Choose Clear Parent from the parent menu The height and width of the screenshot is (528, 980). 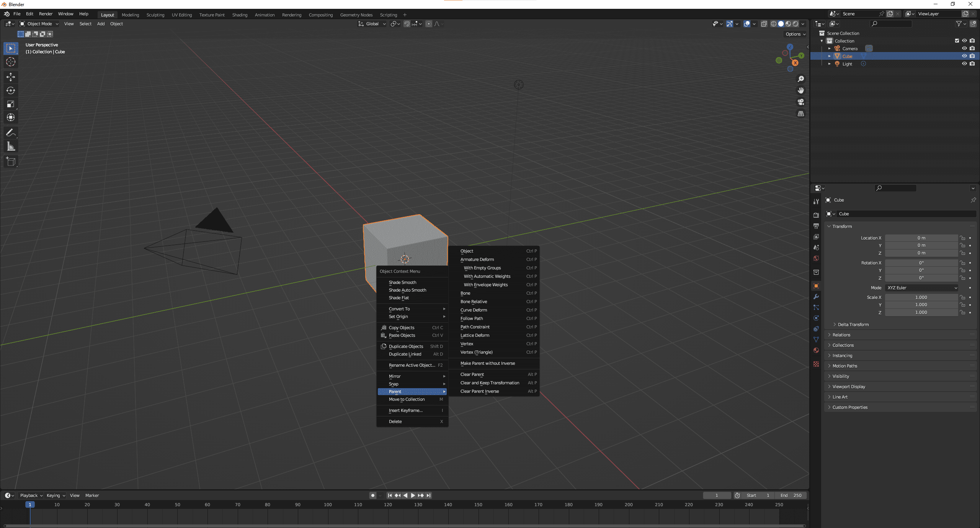(472, 374)
